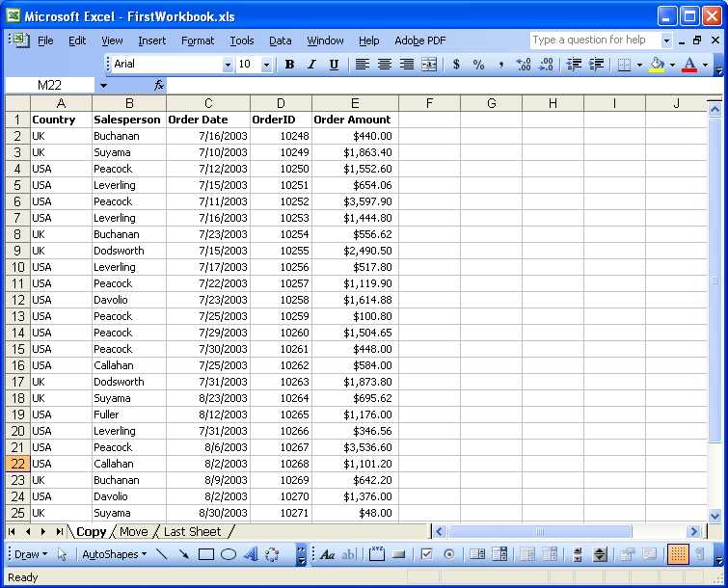Open the Name Box dropdown arrow
728x588 pixels.
point(103,86)
